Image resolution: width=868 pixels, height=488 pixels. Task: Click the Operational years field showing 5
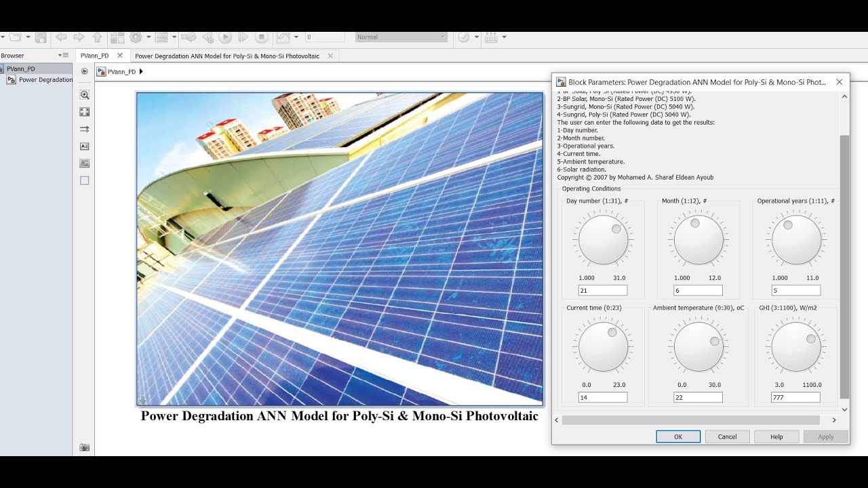pyautogui.click(x=796, y=291)
